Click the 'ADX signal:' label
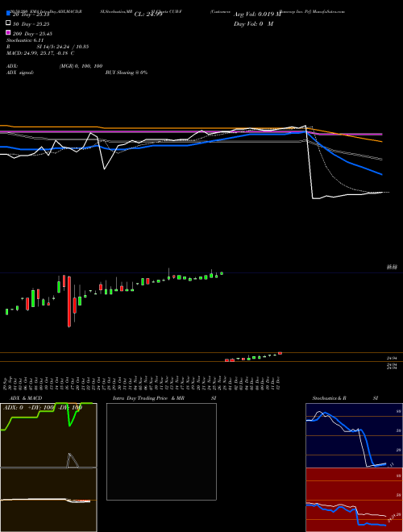Viewport: 403px width, 532px height. pyautogui.click(x=20, y=73)
